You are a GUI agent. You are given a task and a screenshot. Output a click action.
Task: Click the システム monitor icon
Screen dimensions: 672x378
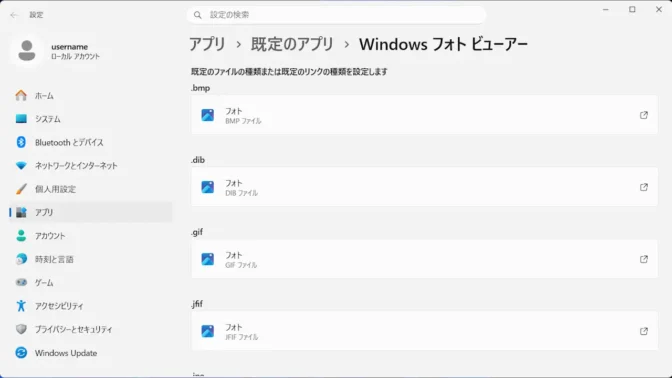[x=21, y=119]
